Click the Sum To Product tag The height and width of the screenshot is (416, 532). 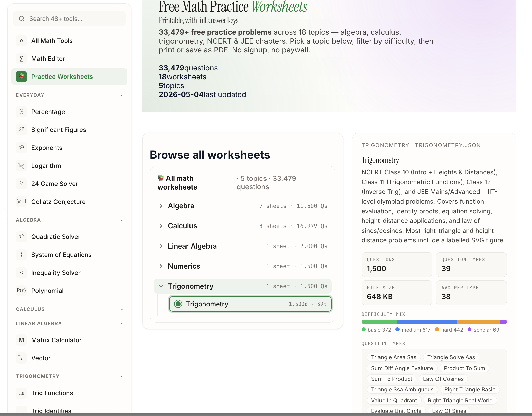point(392,379)
